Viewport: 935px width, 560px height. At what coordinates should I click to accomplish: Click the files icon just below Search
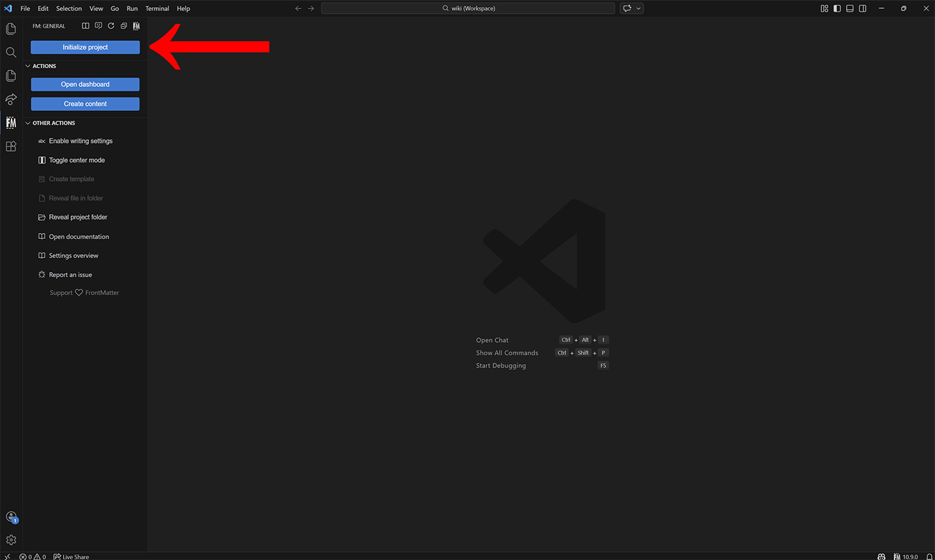point(11,76)
